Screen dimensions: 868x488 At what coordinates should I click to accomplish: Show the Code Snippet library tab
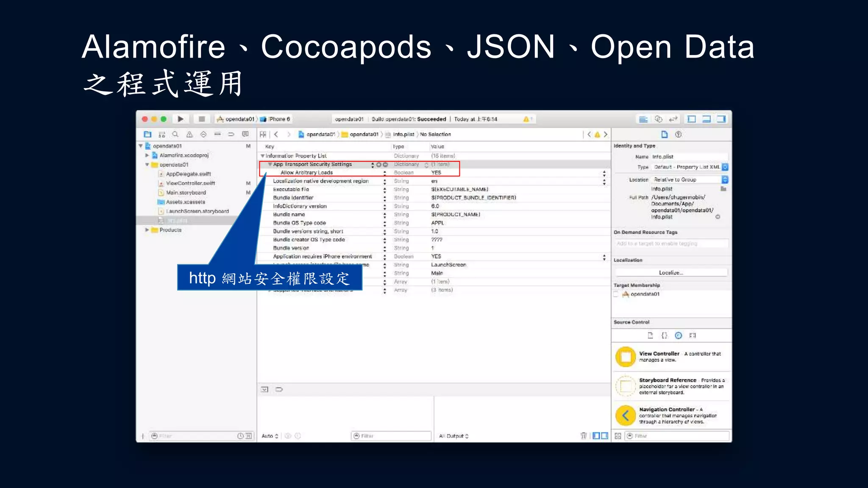point(665,335)
